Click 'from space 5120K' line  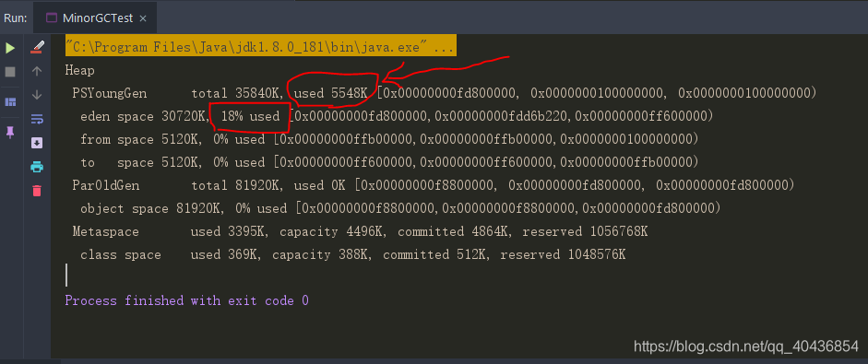point(389,139)
